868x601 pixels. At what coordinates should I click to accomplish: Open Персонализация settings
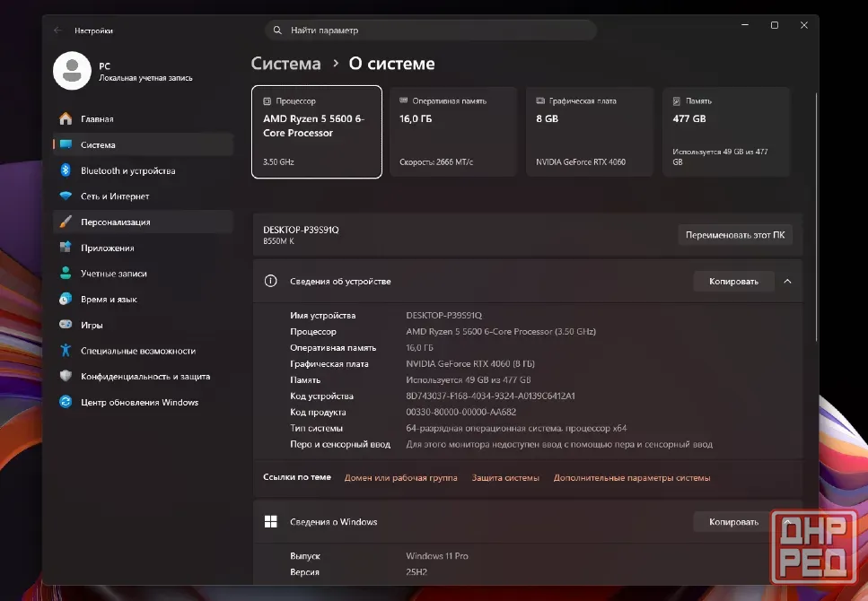click(x=143, y=222)
